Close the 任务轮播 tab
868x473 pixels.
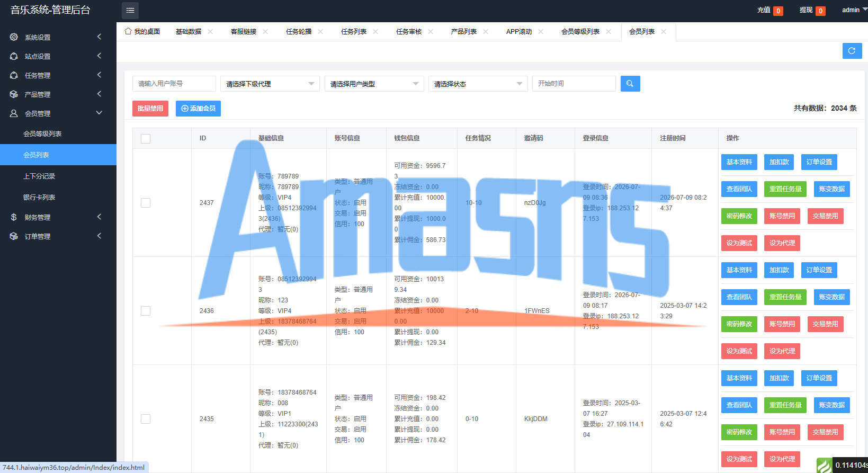320,32
